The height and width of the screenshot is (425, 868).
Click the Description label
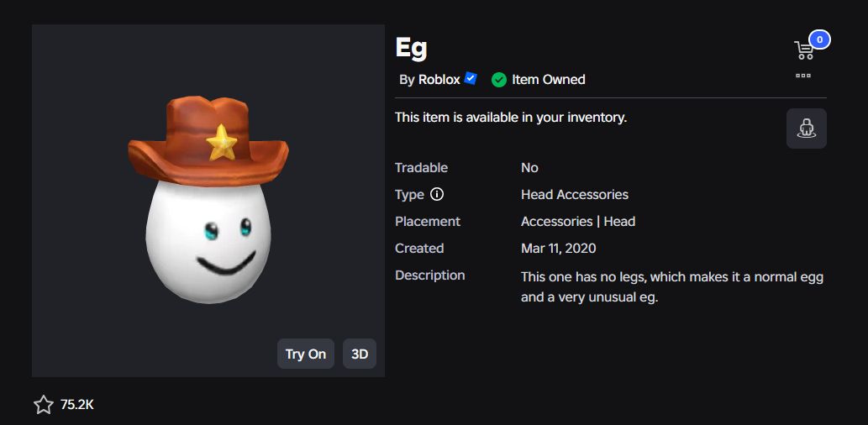pyautogui.click(x=429, y=275)
